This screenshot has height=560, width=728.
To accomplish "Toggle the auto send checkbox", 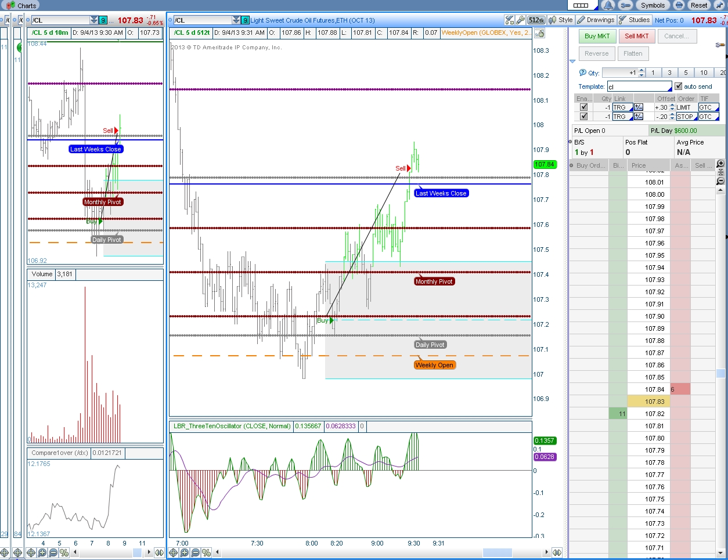I will 678,86.
